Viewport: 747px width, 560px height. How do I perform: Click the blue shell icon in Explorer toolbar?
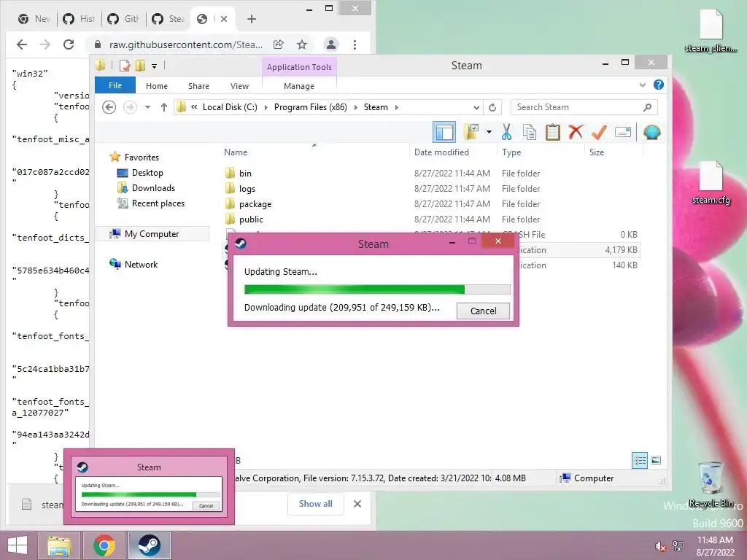click(651, 132)
